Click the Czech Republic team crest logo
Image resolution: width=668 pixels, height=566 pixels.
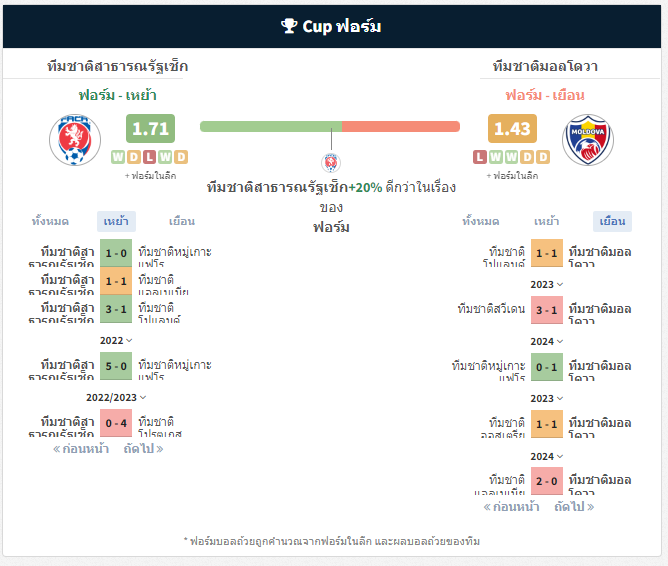(x=75, y=140)
